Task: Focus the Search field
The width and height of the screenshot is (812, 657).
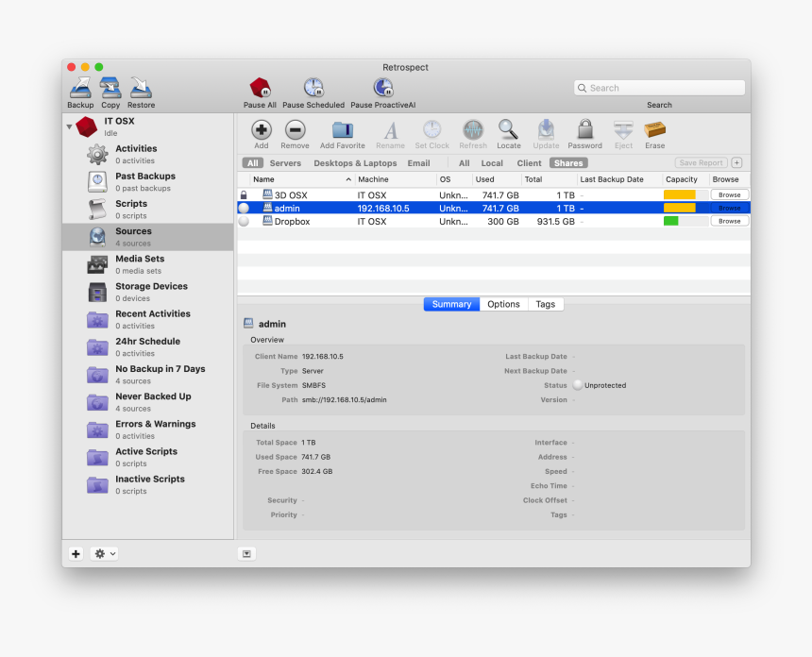Action: 659,88
